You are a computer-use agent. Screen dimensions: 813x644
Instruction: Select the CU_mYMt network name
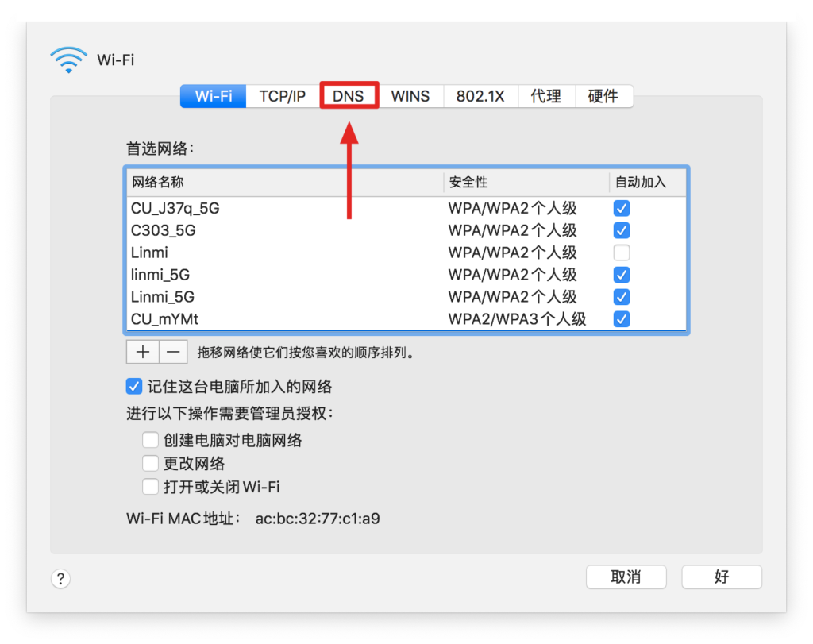[165, 319]
